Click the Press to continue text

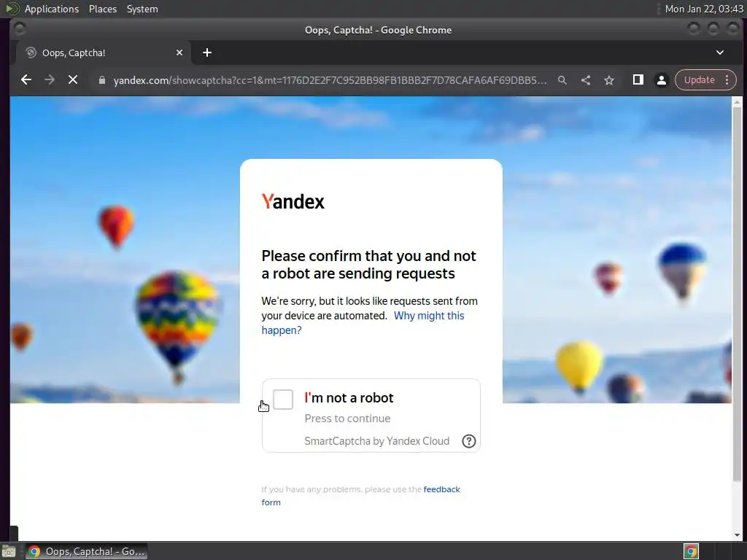pos(347,419)
